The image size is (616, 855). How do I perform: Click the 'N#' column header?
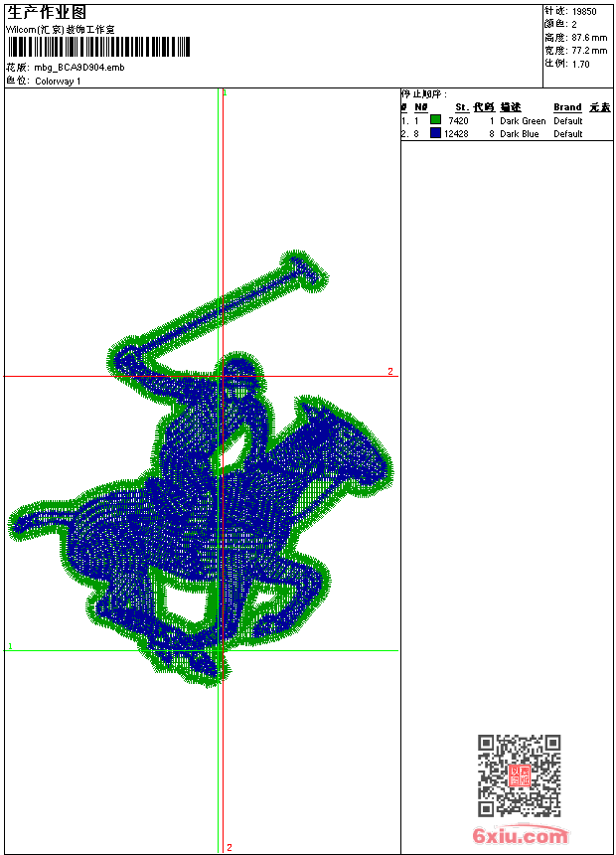tap(421, 107)
